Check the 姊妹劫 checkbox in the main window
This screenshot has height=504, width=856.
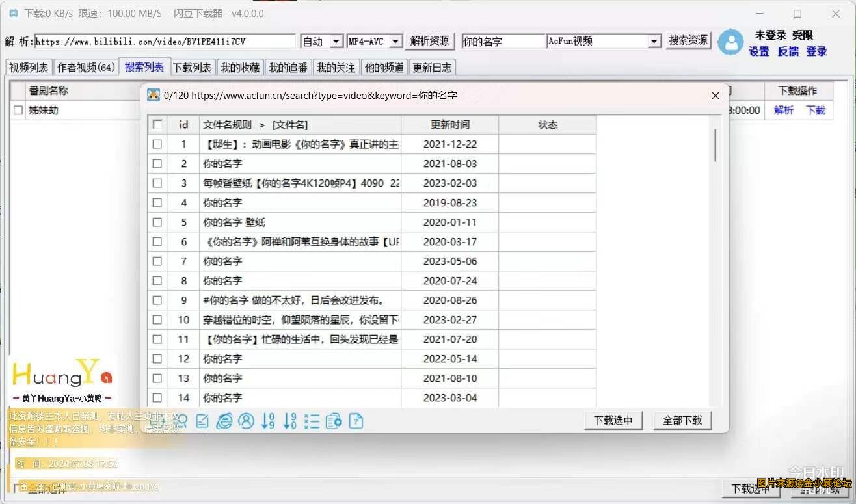click(18, 111)
